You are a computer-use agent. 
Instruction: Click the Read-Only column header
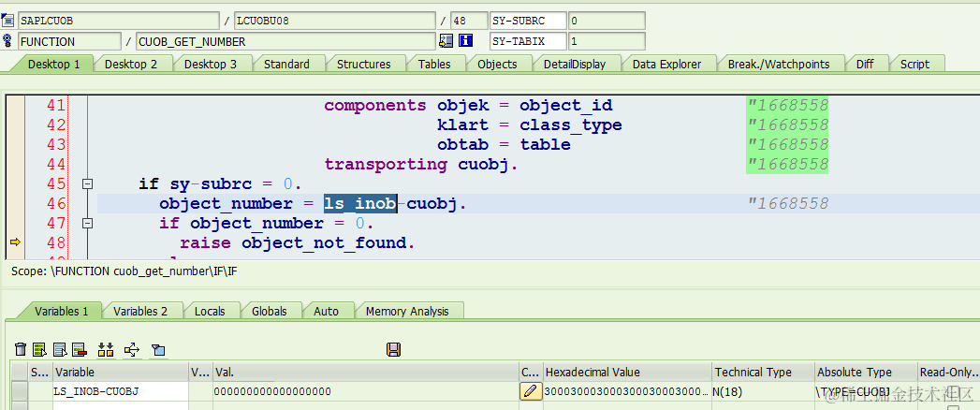(948, 372)
